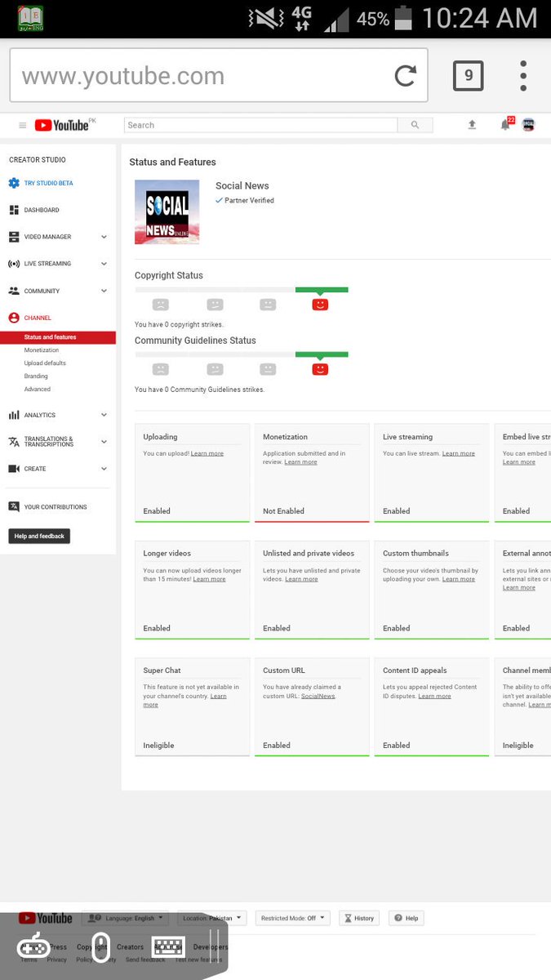Click the Help and feedback button
Screen dimensions: 551x980
click(39, 536)
